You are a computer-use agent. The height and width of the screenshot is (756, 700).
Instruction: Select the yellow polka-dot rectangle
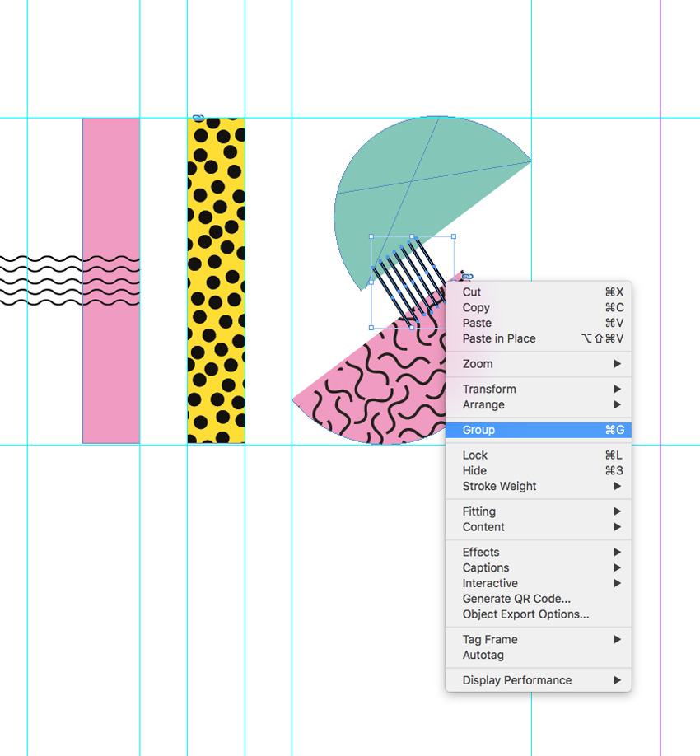[216, 281]
